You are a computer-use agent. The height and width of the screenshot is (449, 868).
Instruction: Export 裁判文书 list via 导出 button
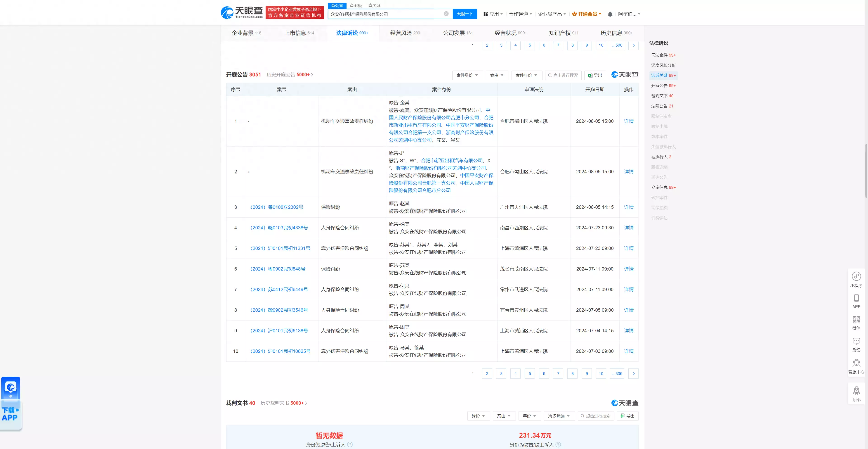pos(627,416)
